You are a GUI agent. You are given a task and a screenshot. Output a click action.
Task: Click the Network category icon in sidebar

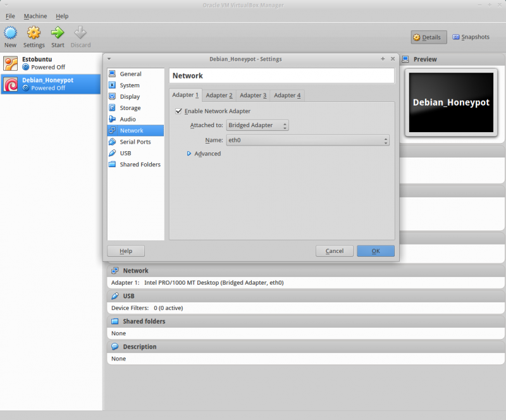(113, 130)
